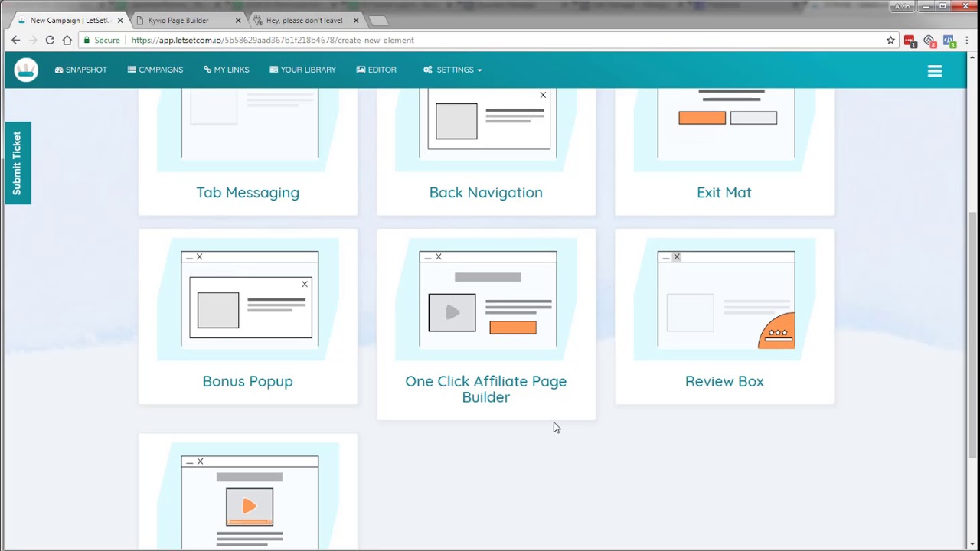This screenshot has width=980, height=551.
Task: Click the address bar URL field
Action: click(490, 41)
